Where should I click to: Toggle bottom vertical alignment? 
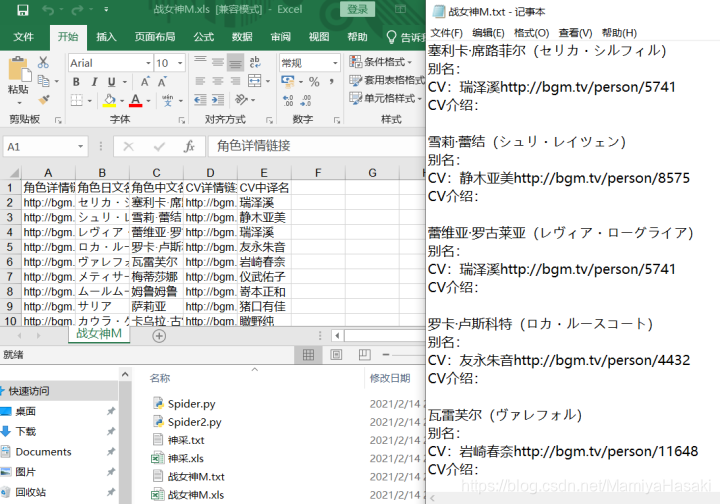coord(236,63)
